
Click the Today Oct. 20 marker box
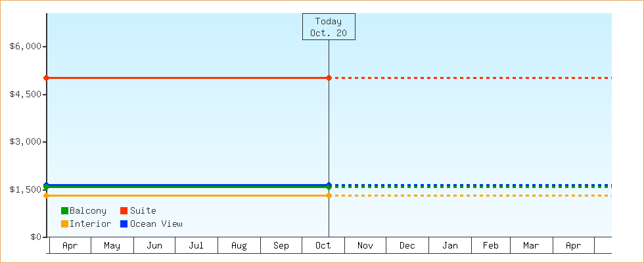click(329, 27)
